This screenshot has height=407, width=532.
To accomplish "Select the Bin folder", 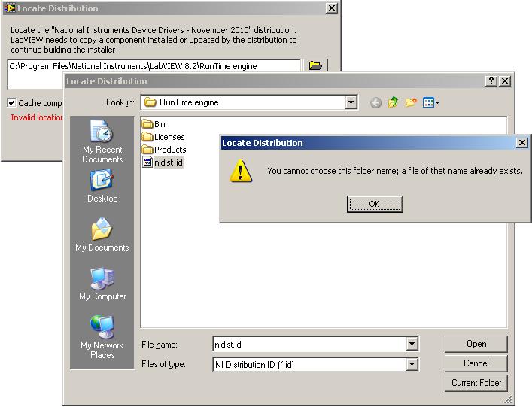I will tap(154, 124).
